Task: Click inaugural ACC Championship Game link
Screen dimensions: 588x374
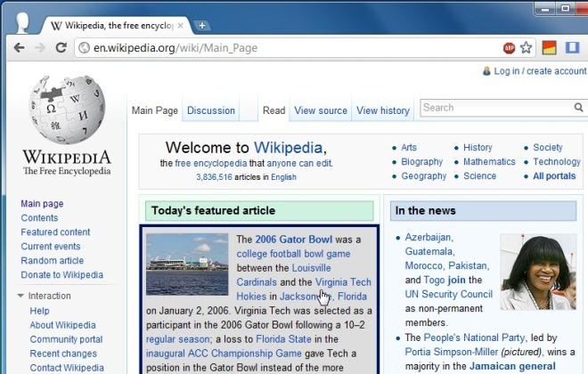Action: coord(224,354)
